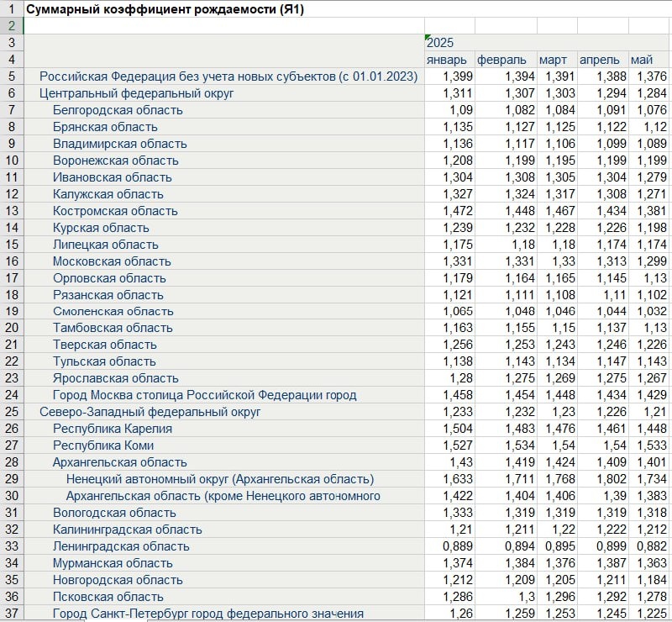
Task: Click the 2025 year header cell
Action: [449, 43]
